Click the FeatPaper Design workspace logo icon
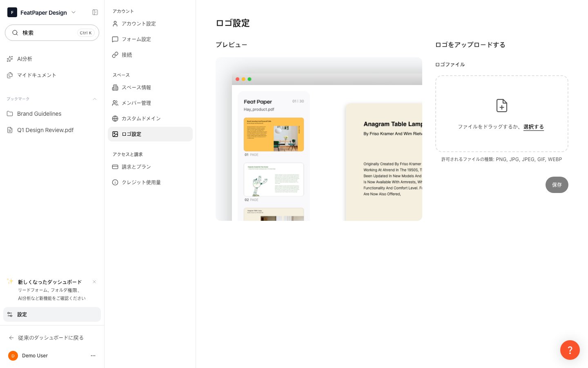 (12, 12)
